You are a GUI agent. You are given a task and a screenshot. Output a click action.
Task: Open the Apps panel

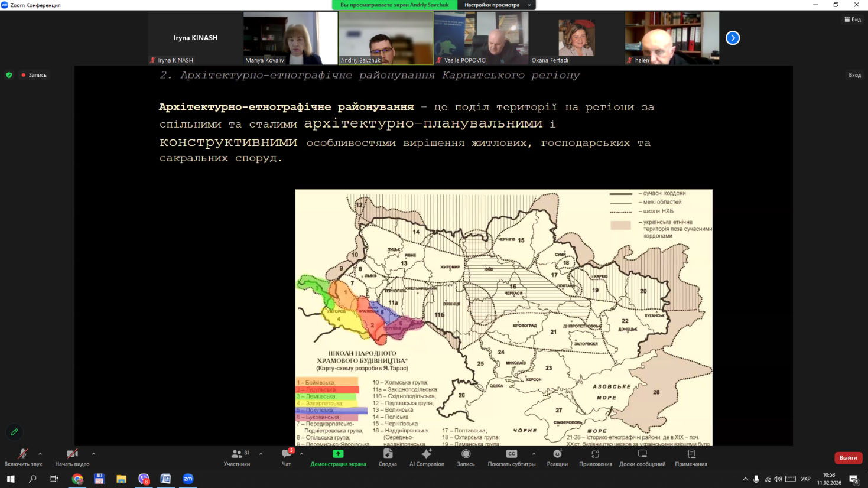[595, 454]
